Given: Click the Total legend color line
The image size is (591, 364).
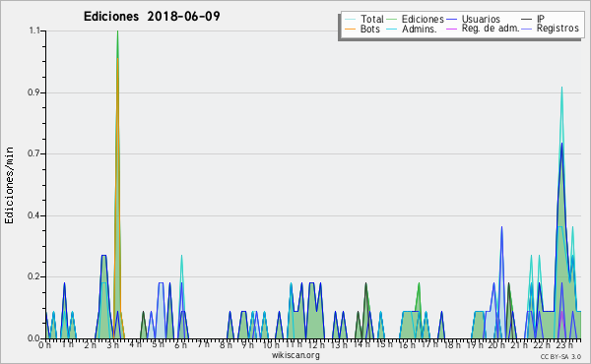Looking at the screenshot, I should pos(350,20).
